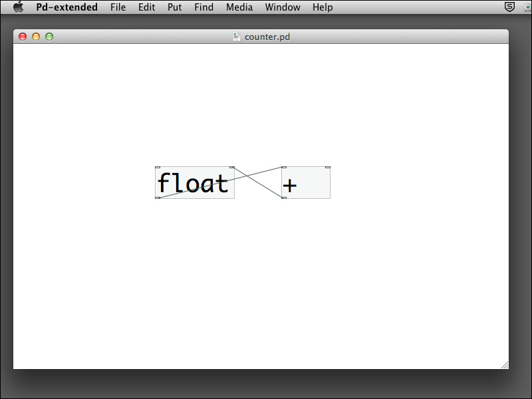The height and width of the screenshot is (399, 532).
Task: Click the plus object's left inlet
Action: (284, 168)
